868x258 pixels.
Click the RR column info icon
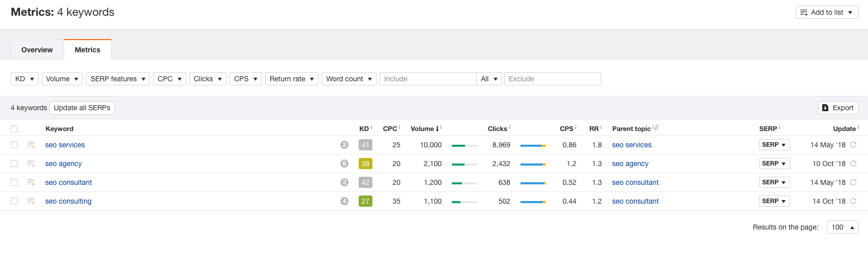coord(601,127)
